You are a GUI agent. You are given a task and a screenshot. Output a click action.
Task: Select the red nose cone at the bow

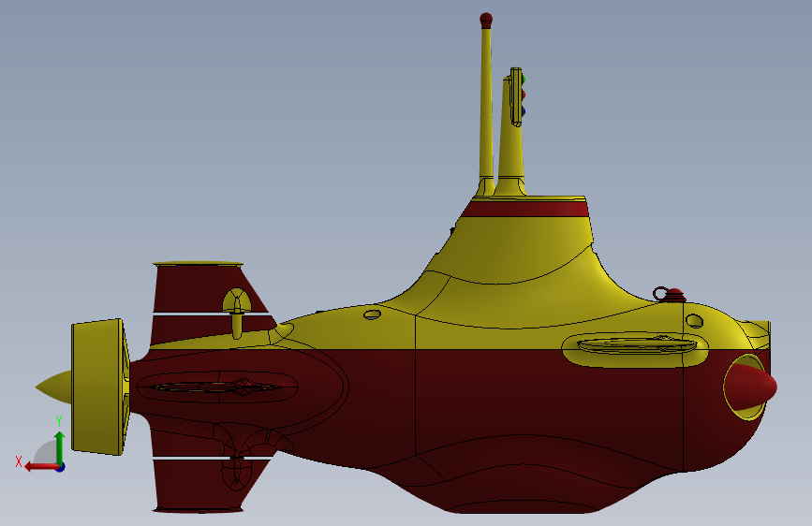point(751,387)
